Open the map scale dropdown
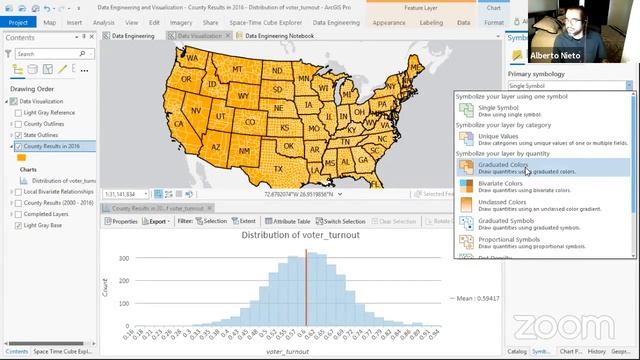This screenshot has width=640, height=360. pyautogui.click(x=145, y=194)
